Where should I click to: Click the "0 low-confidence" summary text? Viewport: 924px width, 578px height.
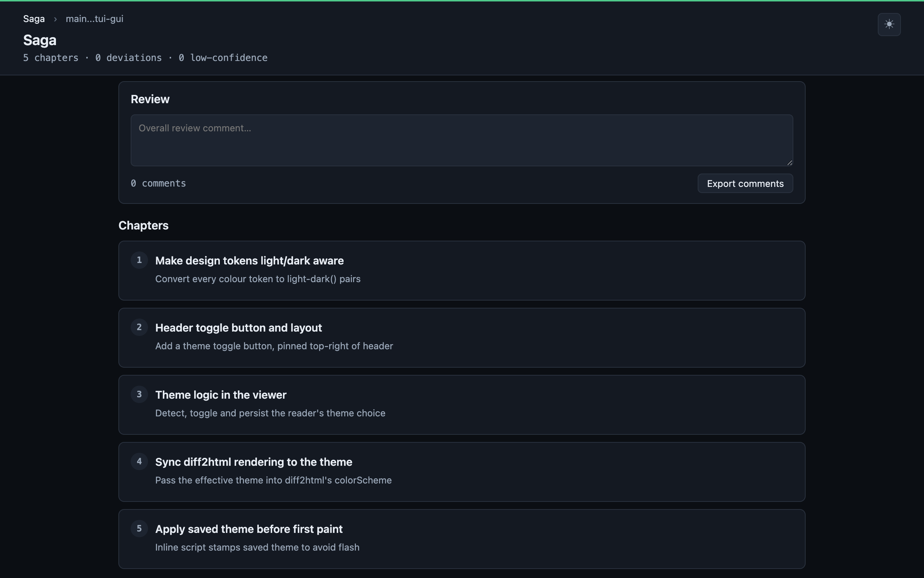[223, 58]
